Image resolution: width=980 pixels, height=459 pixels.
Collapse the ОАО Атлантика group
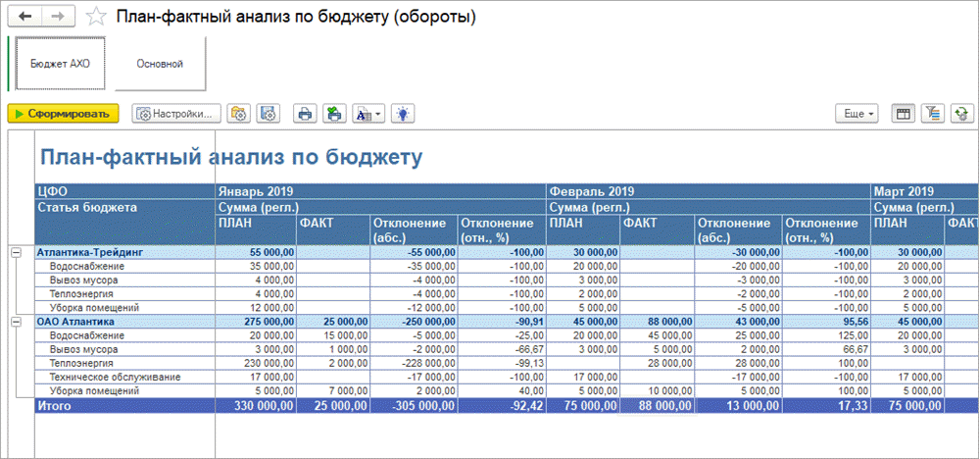click(16, 321)
